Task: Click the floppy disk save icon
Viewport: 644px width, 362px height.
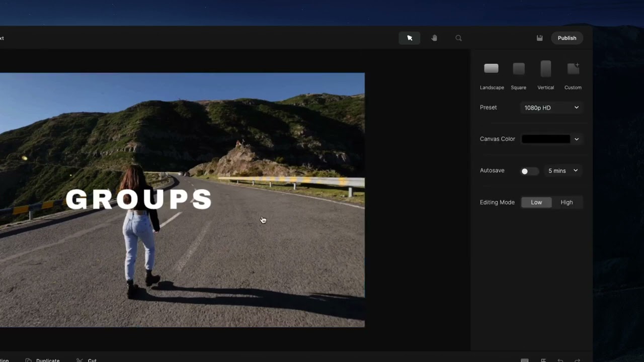Action: [x=539, y=38]
